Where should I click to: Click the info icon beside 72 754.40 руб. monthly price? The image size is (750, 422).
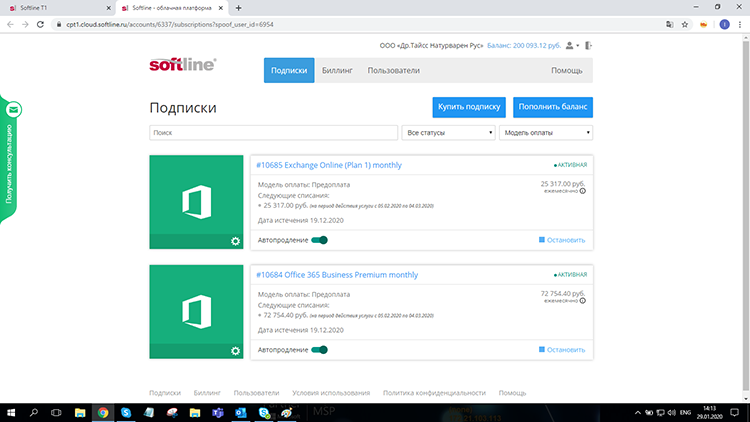coord(583,300)
